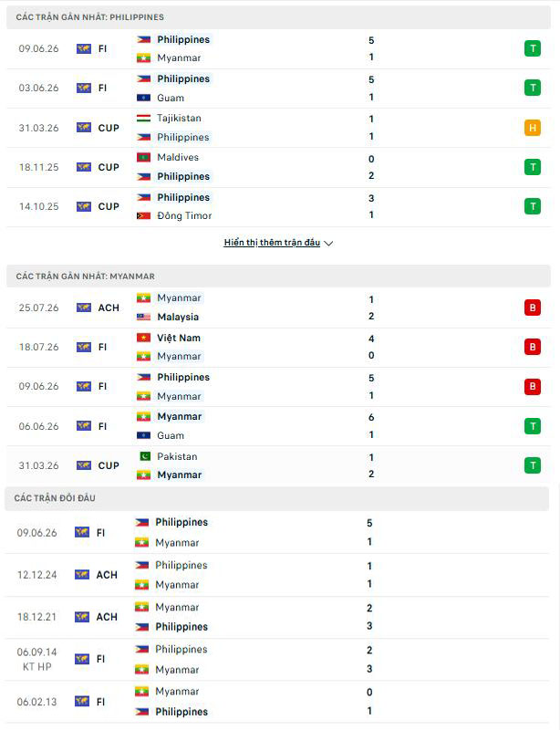Open the 06.09.14 KT HP match row
Screen dimensions: 560x730
[278, 659]
